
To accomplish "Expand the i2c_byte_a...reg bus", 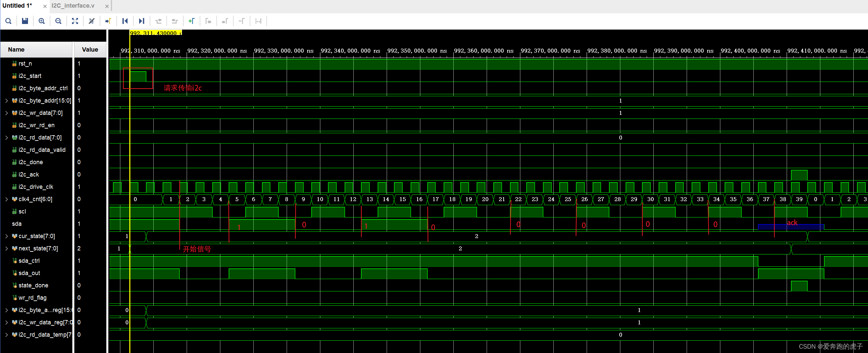I will tap(6, 310).
